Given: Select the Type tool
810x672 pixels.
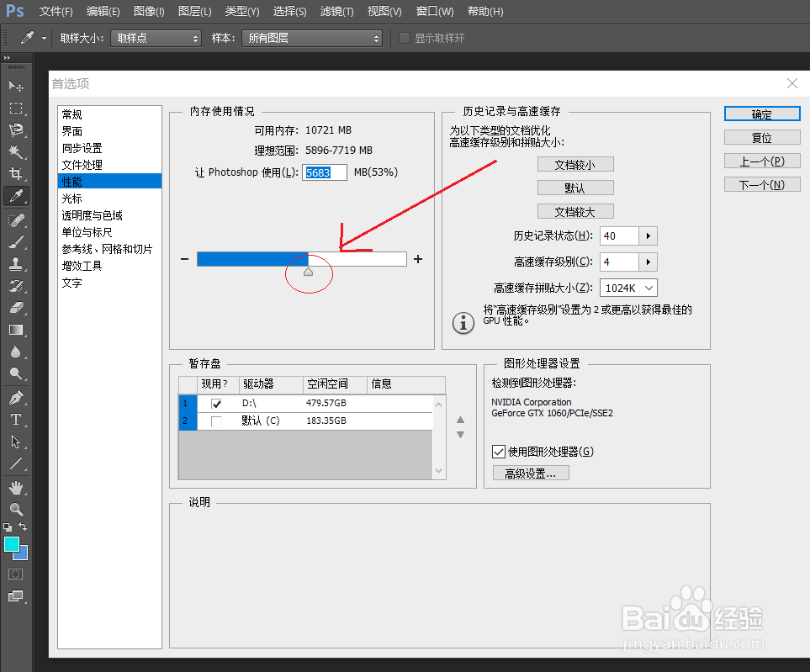Looking at the screenshot, I should click(x=15, y=420).
